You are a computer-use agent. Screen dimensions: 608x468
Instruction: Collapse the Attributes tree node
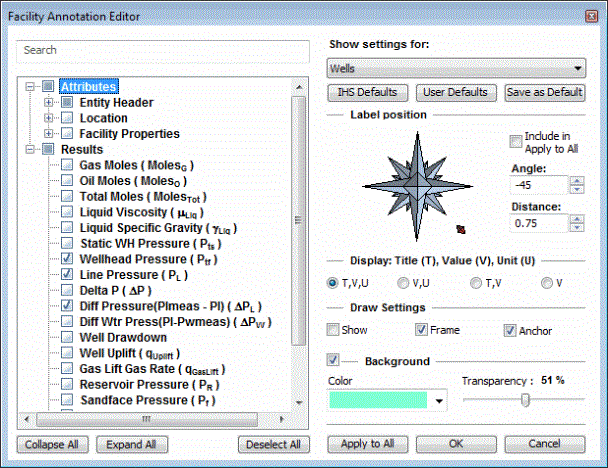click(32, 87)
